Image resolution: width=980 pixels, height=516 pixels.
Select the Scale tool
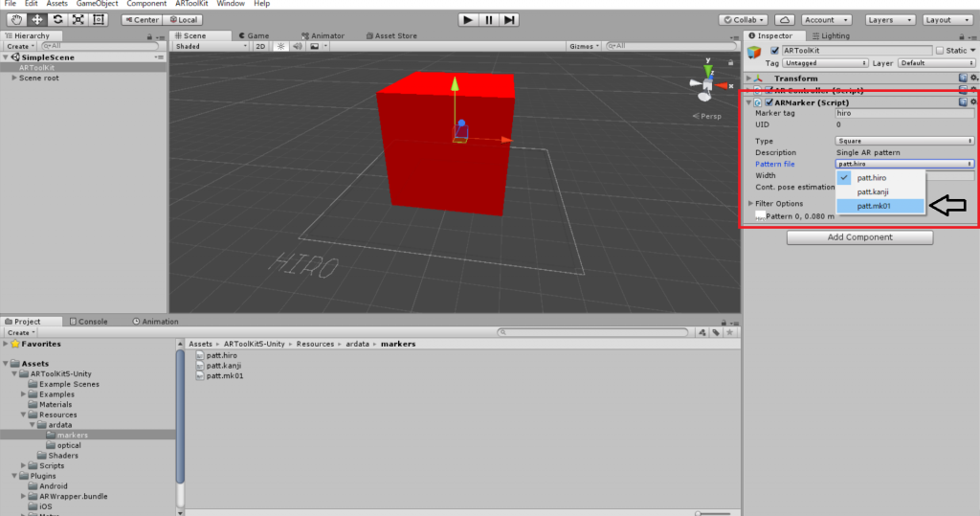coord(78,19)
